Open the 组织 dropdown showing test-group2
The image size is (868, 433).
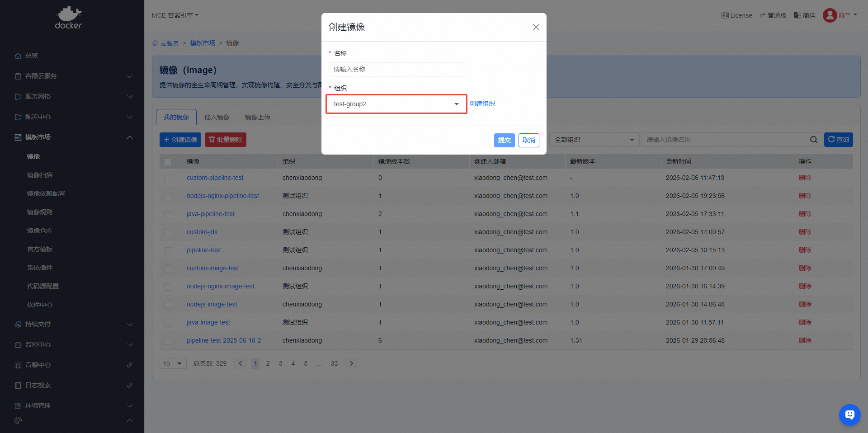[x=396, y=104]
